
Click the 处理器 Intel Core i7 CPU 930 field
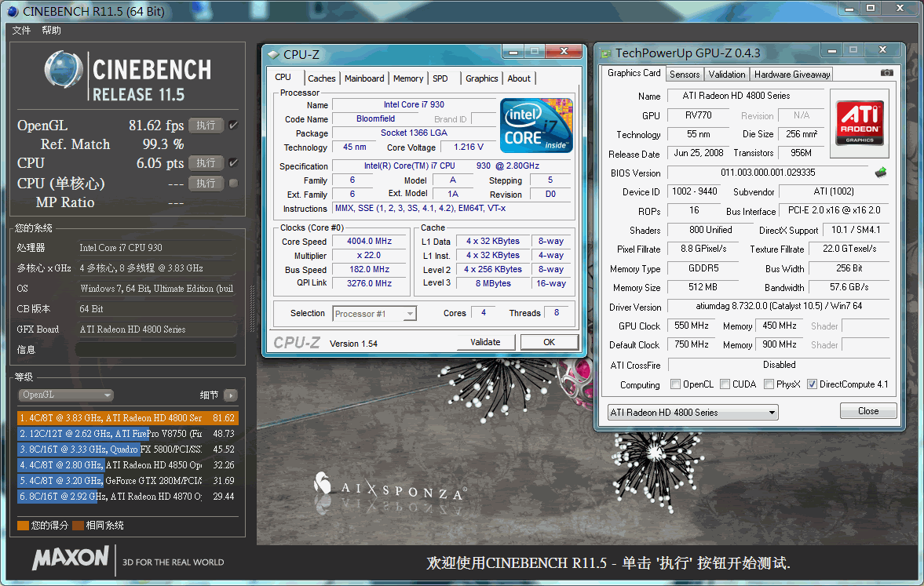(156, 248)
